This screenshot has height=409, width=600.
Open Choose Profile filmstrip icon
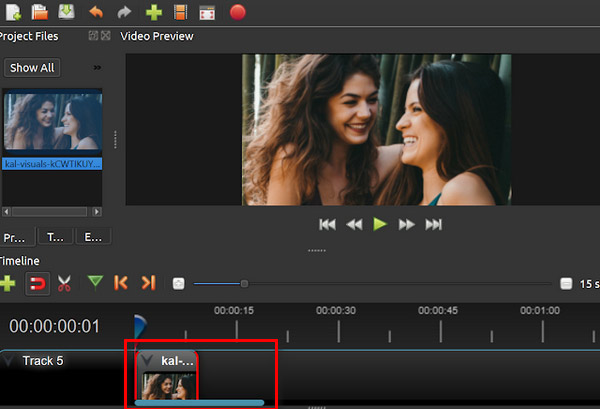click(x=181, y=12)
